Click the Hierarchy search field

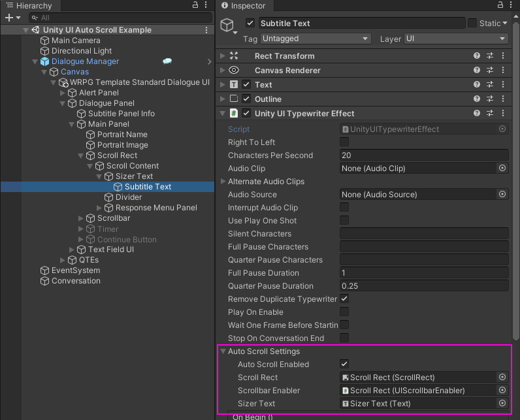click(x=120, y=18)
